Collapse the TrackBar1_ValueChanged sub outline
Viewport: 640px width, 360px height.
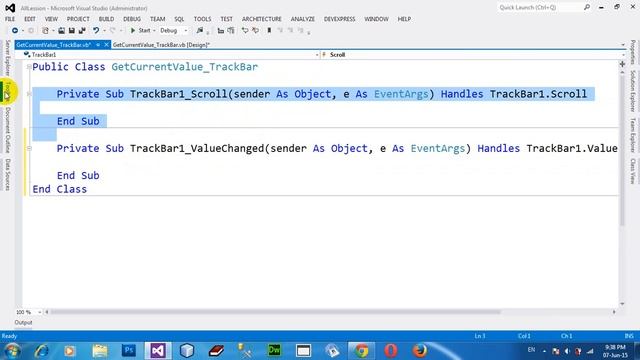(x=29, y=148)
